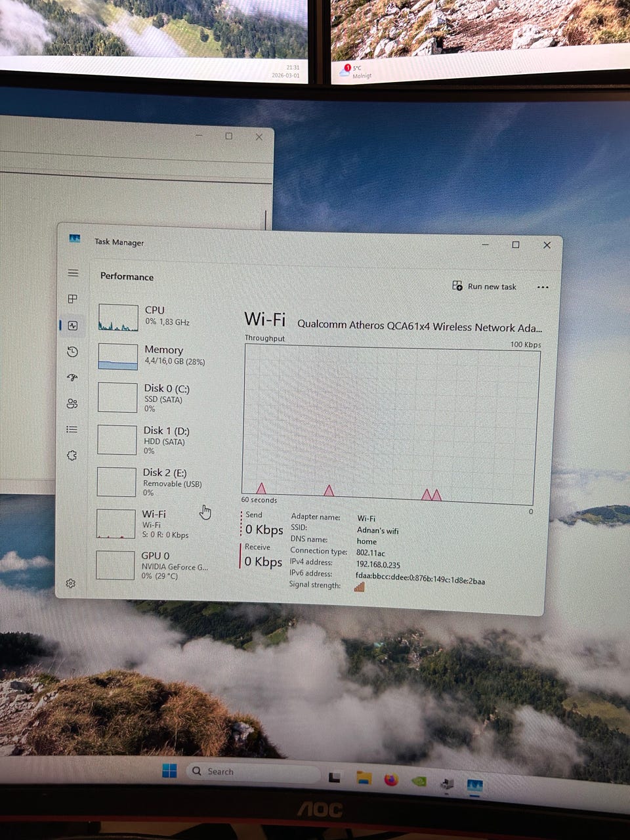
Task: Click the Task Manager title bar icon
Action: (75, 239)
